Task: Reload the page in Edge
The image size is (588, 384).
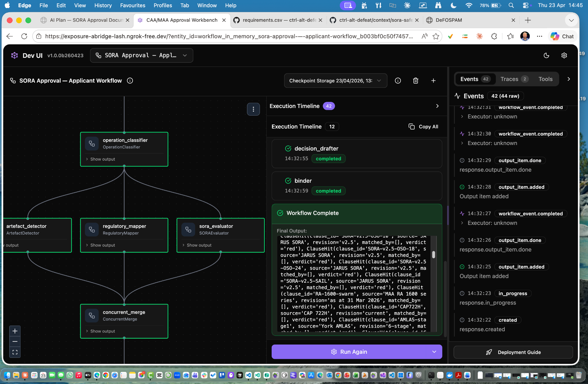Action: [x=24, y=36]
